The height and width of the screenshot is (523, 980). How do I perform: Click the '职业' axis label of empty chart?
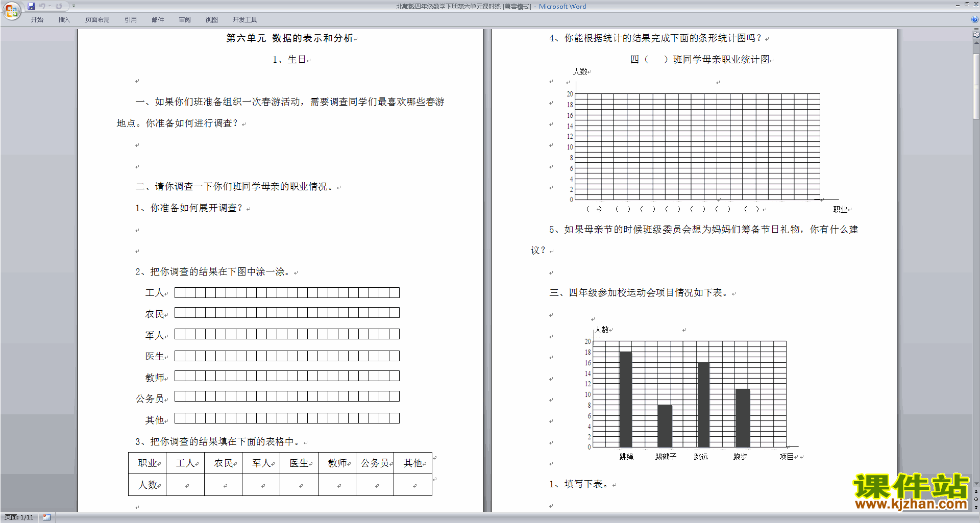(840, 209)
